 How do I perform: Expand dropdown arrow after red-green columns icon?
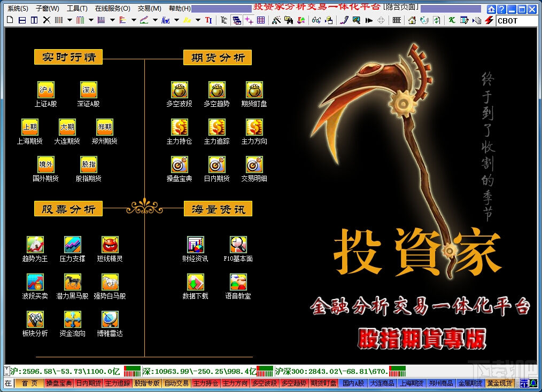[91, 20]
